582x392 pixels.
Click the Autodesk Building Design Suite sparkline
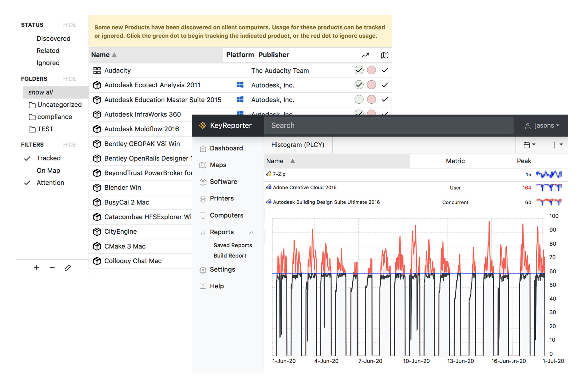click(549, 202)
